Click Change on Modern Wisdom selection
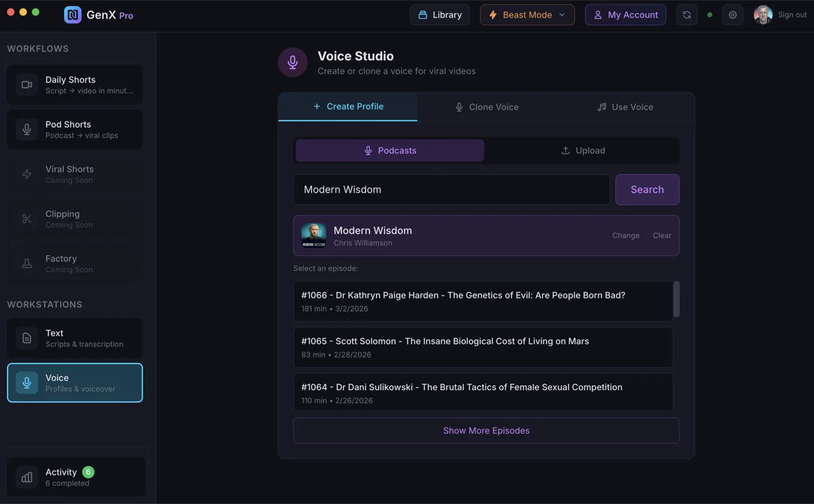 [626, 235]
